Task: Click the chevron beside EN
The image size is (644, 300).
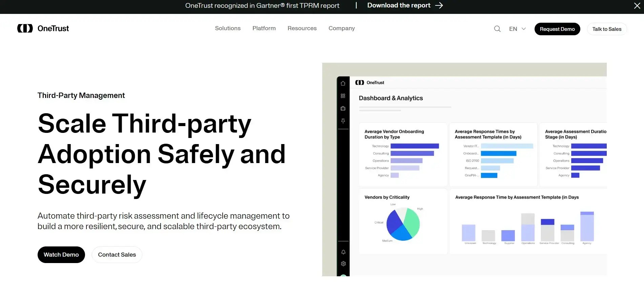Action: [523, 29]
